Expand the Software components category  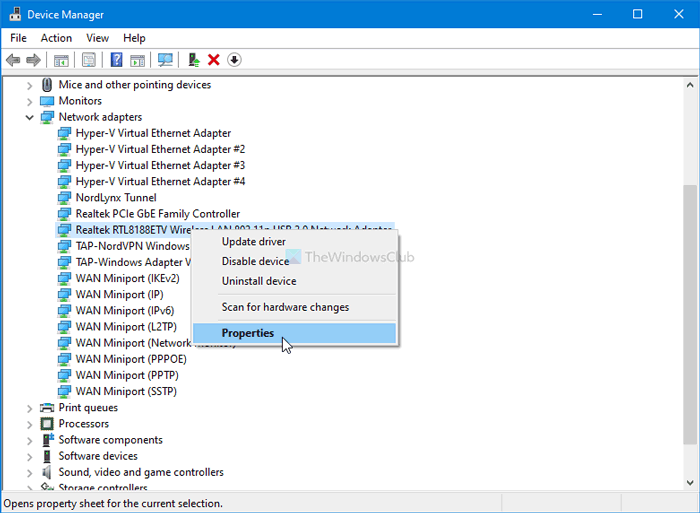[x=29, y=440]
